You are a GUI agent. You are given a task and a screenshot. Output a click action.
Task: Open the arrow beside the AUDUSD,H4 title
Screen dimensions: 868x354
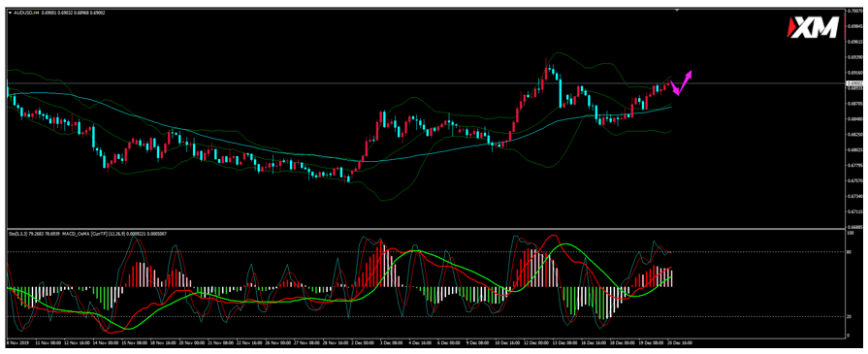point(10,12)
